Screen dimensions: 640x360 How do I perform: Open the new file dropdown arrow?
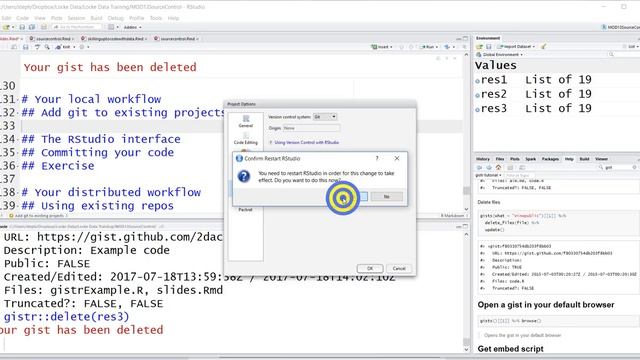click(x=13, y=27)
